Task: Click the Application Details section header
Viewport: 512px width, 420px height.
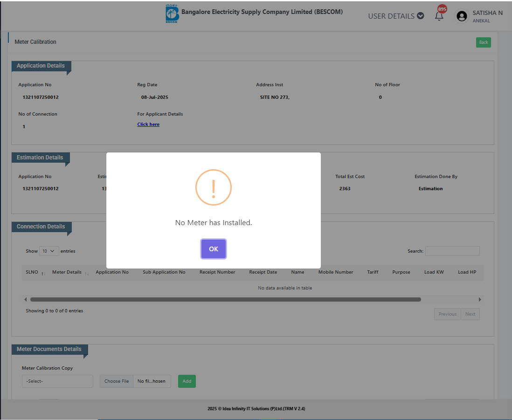Action: pyautogui.click(x=41, y=66)
